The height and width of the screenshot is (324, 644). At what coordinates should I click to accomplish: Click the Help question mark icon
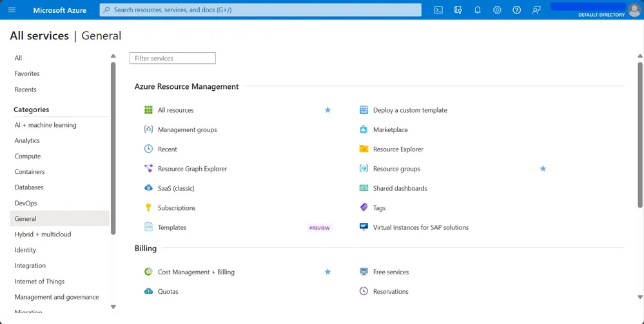pos(516,10)
